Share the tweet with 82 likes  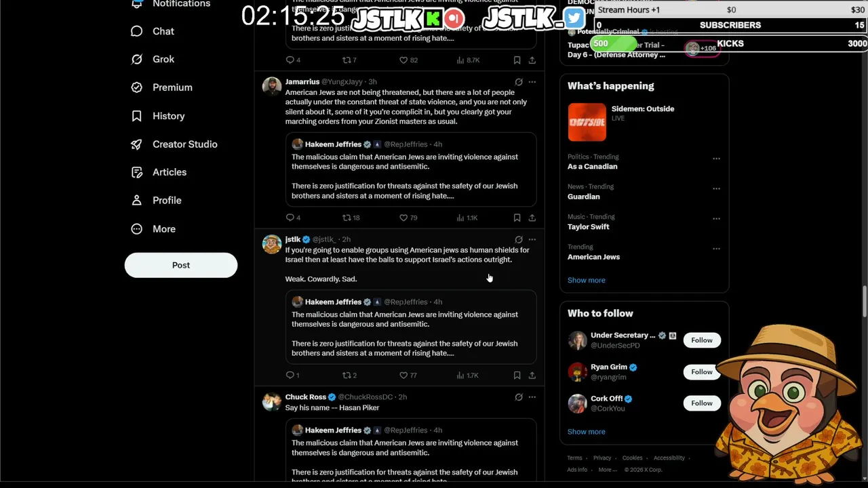(532, 60)
